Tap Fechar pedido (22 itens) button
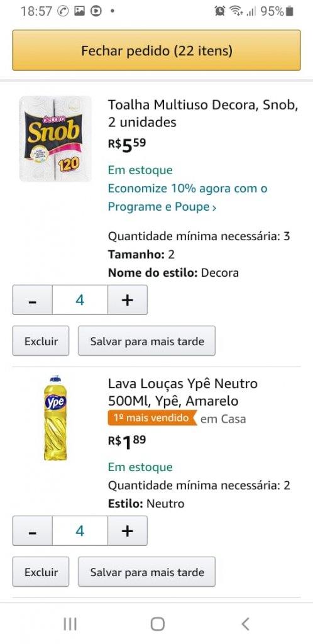 pyautogui.click(x=156, y=50)
